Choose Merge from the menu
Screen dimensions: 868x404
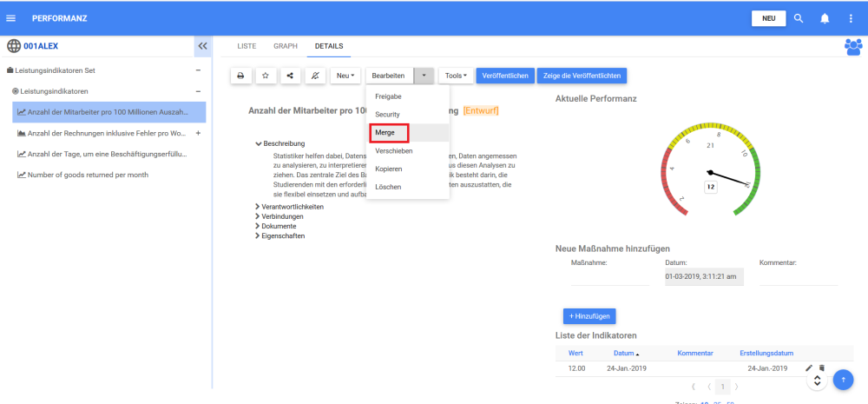(x=407, y=132)
